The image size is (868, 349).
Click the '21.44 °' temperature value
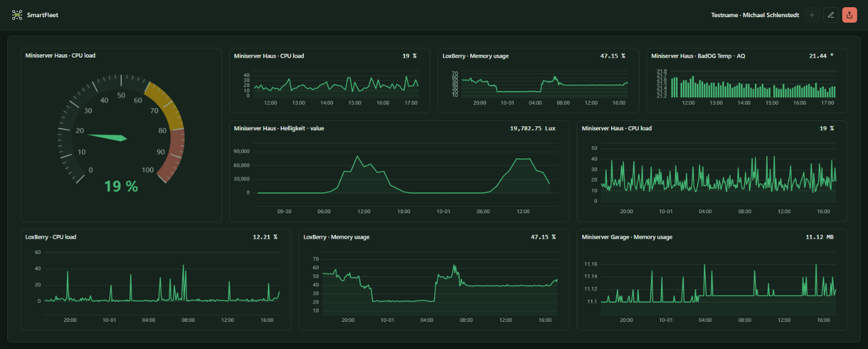point(821,56)
